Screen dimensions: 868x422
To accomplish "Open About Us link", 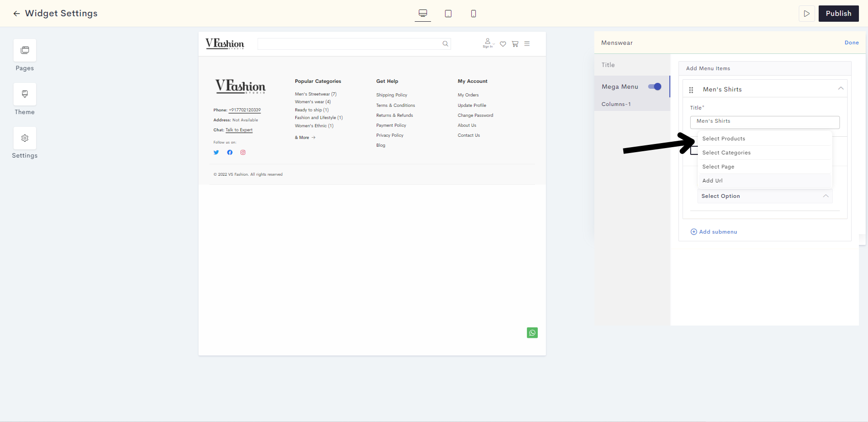I will point(467,125).
